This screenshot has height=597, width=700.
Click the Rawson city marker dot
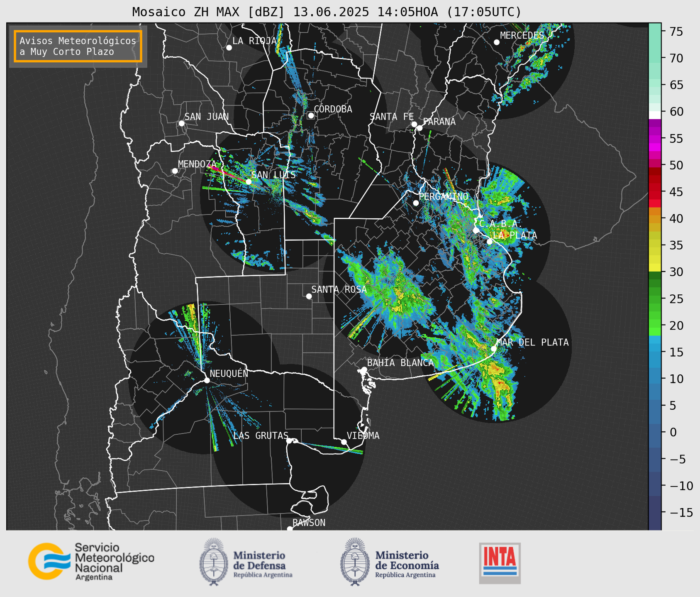pos(290,529)
